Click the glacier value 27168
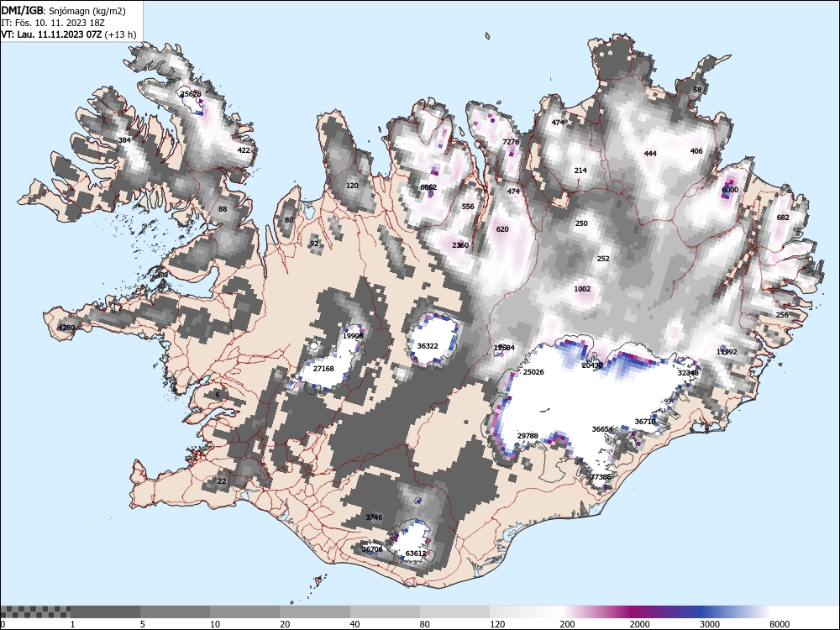Image resolution: width=840 pixels, height=630 pixels. click(323, 369)
